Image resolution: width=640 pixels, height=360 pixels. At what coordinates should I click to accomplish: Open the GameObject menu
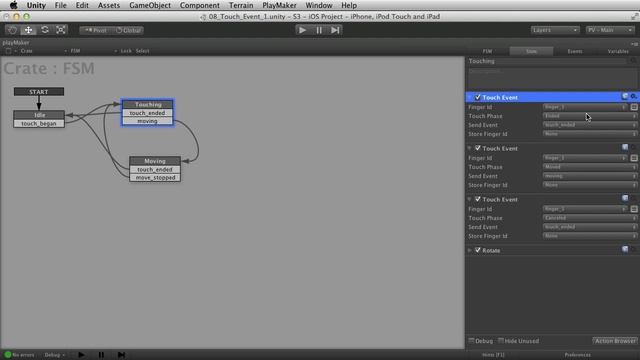[150, 5]
